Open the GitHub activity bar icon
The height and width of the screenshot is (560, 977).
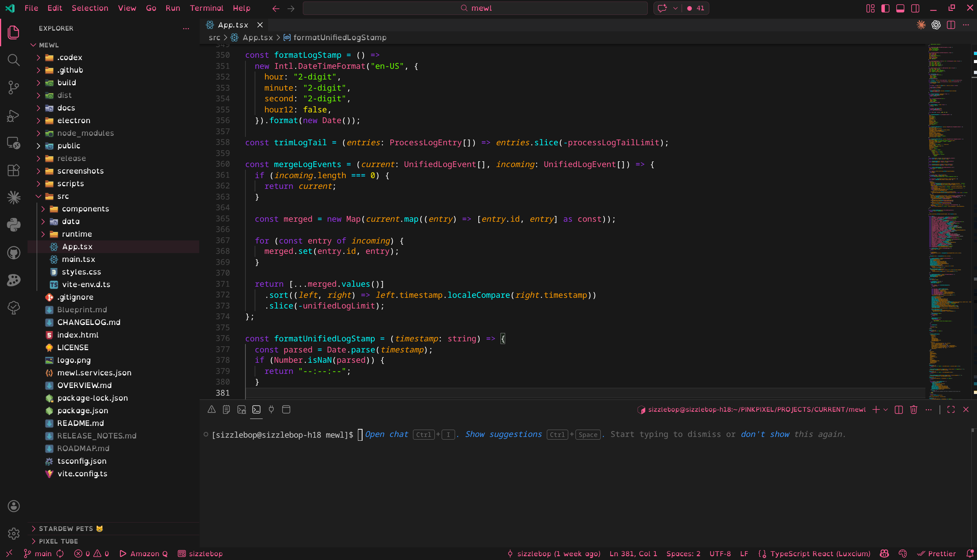click(x=13, y=253)
